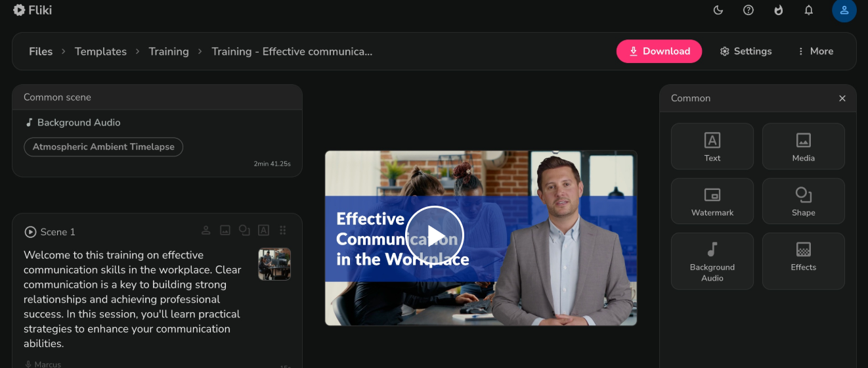Screen dimensions: 868x368
Task: Play Scene 1 with its play icon
Action: 30,232
